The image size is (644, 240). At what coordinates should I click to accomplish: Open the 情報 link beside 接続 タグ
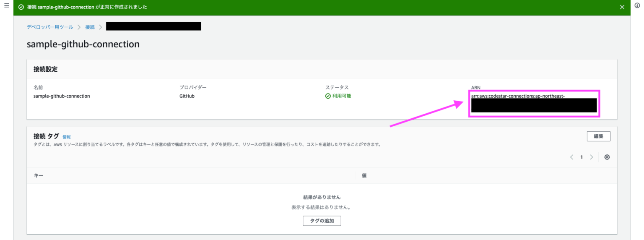point(67,137)
